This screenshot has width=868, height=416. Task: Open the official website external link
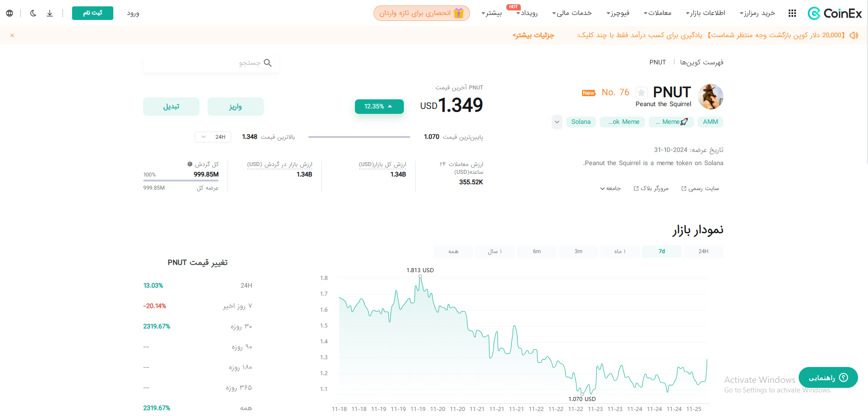coord(700,188)
